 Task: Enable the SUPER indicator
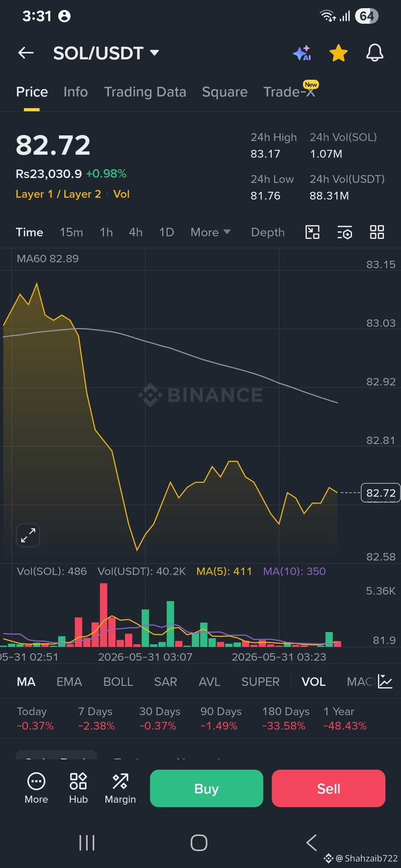pos(260,682)
